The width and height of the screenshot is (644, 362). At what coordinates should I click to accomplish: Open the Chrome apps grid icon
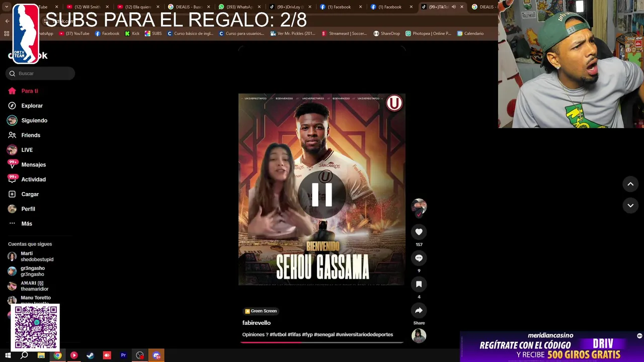[7, 34]
